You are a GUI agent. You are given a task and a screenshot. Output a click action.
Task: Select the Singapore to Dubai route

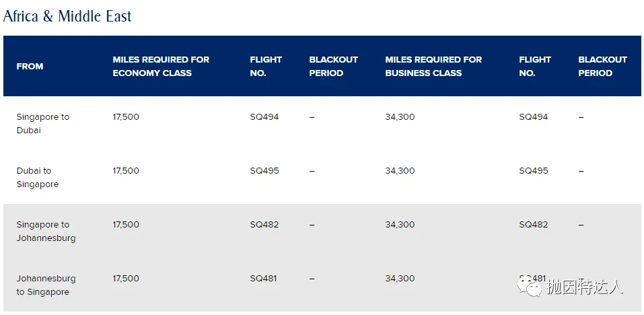tap(42, 123)
